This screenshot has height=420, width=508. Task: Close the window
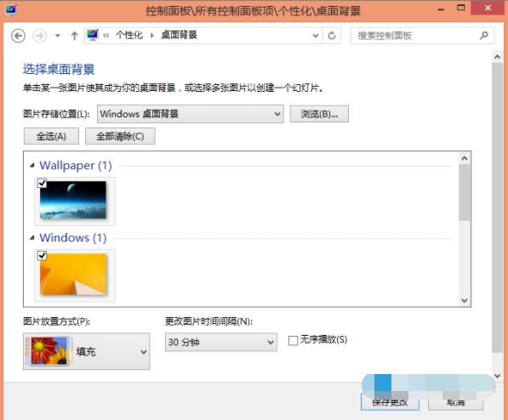pyautogui.click(x=488, y=9)
